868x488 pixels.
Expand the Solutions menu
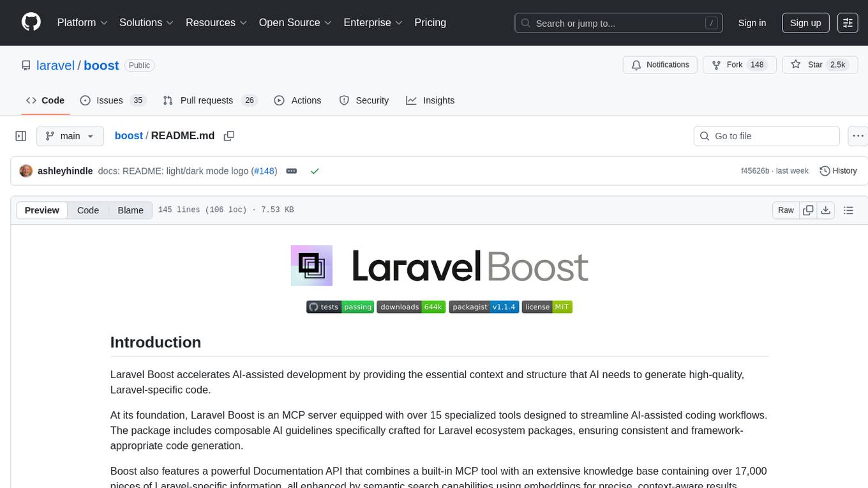[147, 22]
